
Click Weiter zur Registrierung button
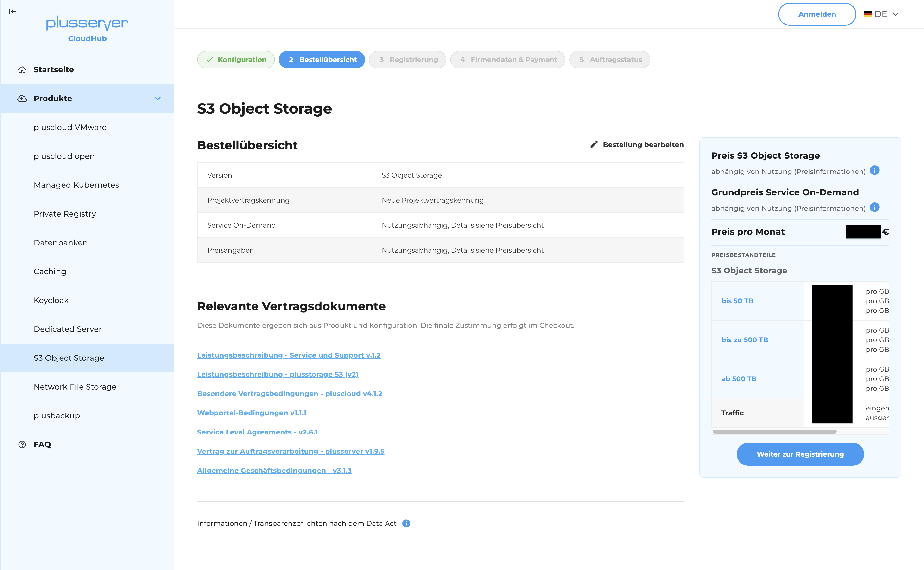tap(800, 454)
